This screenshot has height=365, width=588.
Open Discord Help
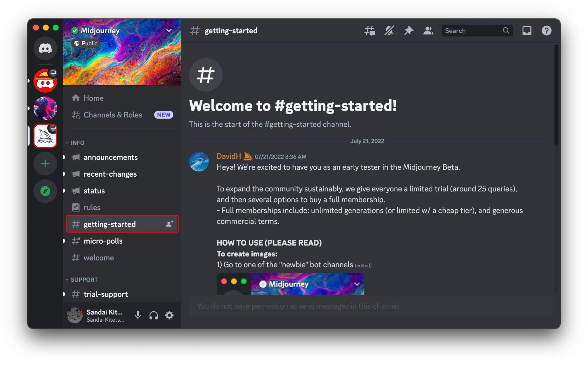[546, 31]
